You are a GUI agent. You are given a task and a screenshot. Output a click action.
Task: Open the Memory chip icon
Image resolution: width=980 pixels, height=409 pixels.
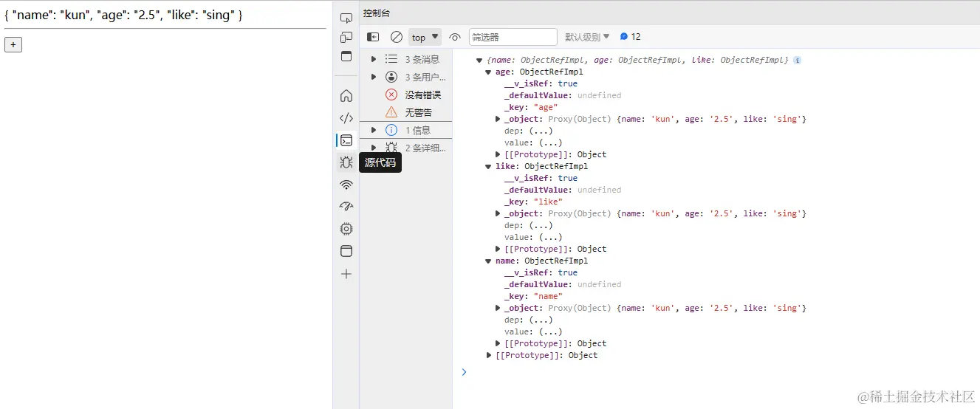pos(346,229)
